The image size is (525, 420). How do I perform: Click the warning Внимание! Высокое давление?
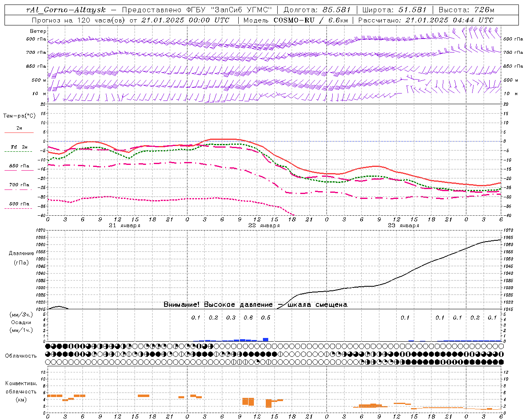click(218, 305)
